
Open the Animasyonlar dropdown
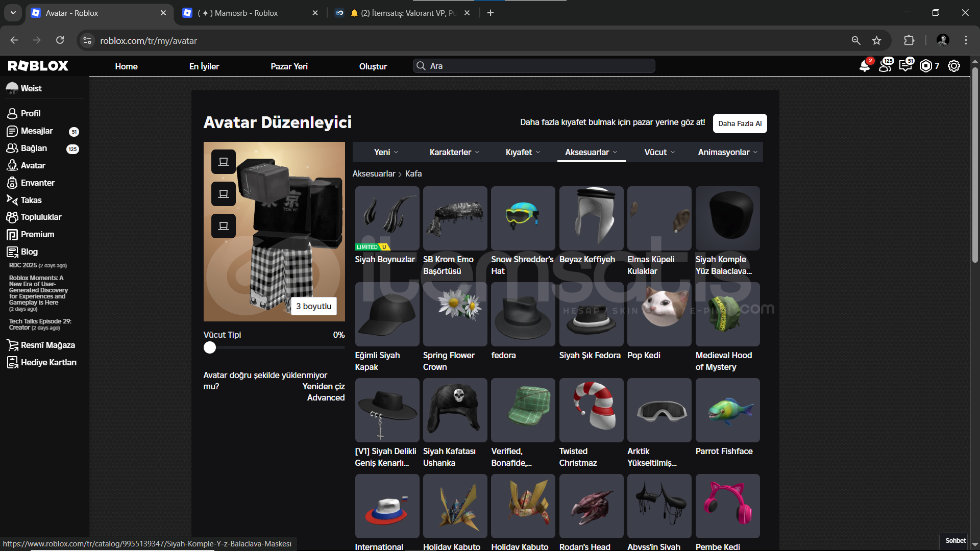(727, 152)
